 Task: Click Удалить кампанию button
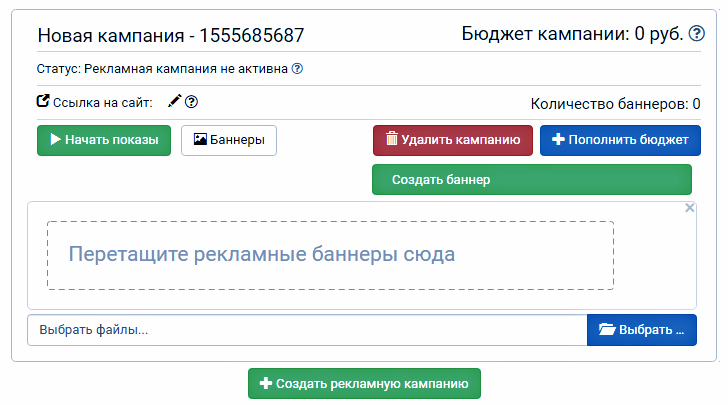pos(453,140)
